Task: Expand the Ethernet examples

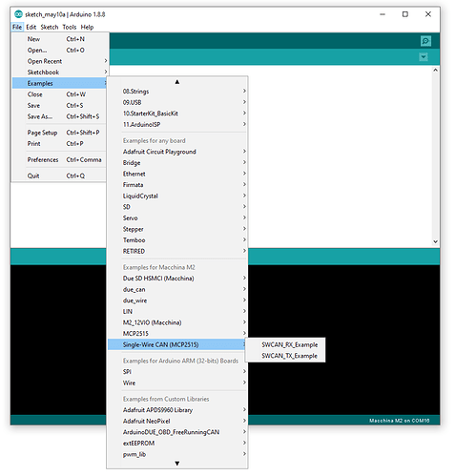Action: [177, 174]
